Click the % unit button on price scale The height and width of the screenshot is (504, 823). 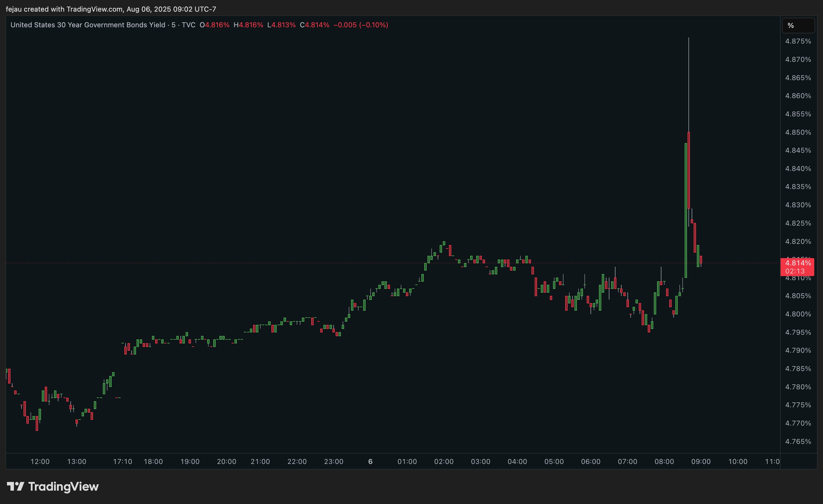(798, 25)
